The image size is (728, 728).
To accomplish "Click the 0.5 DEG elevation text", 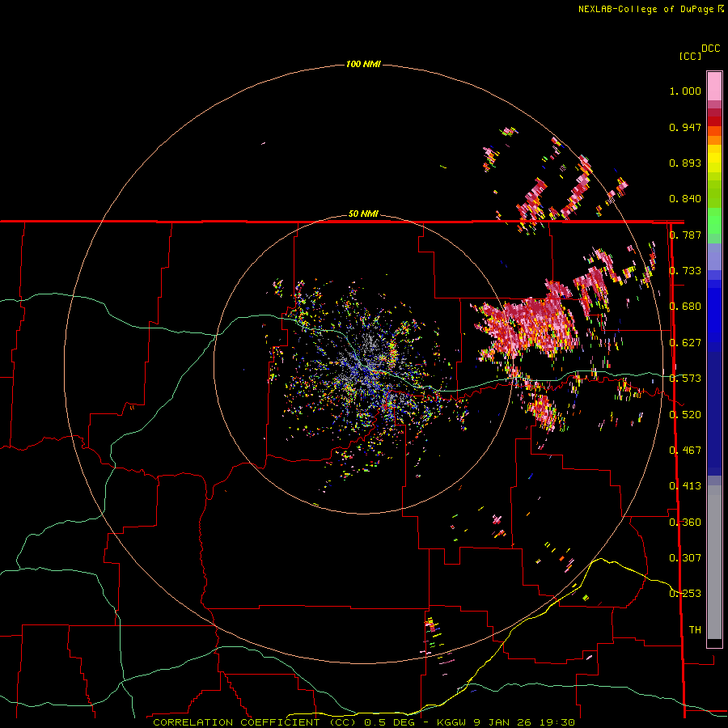I will coord(389,722).
